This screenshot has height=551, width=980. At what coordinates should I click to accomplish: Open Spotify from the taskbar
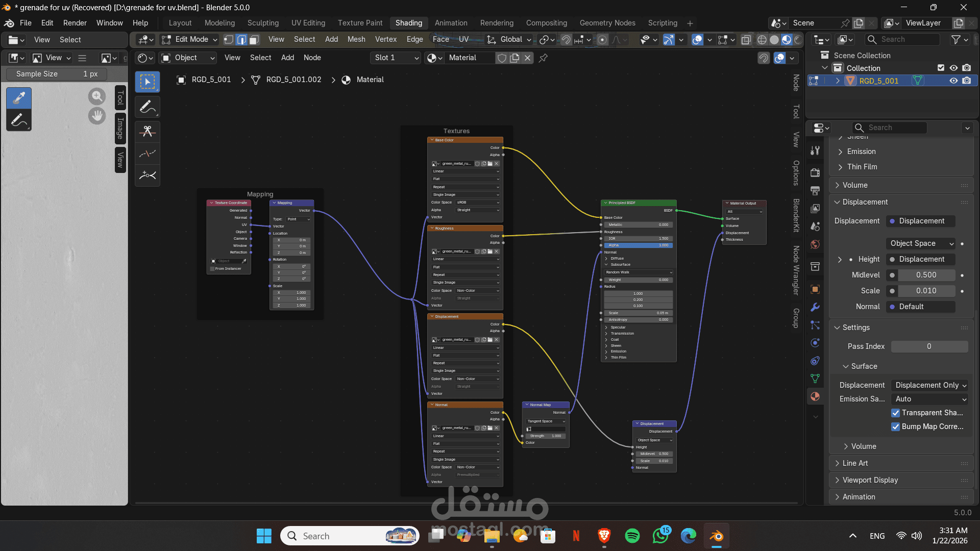point(632,536)
